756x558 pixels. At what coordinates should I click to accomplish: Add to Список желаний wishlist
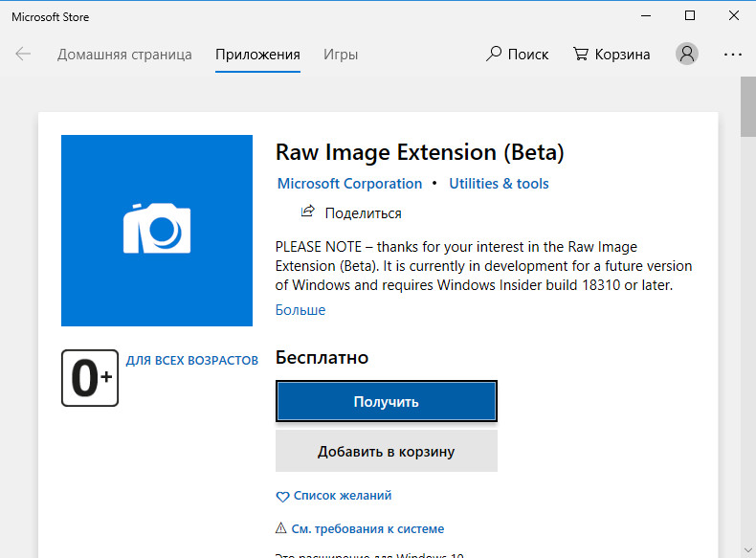[334, 496]
